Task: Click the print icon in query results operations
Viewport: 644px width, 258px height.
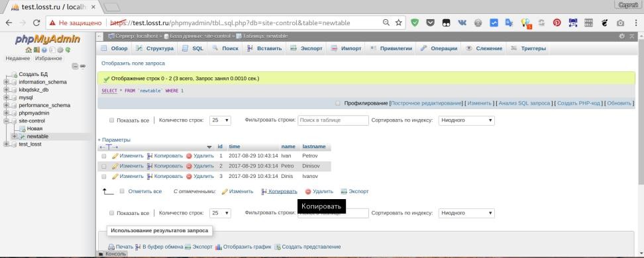Action: [x=111, y=247]
